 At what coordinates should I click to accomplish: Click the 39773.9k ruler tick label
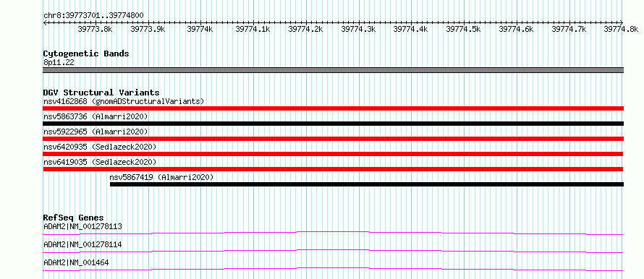click(148, 29)
